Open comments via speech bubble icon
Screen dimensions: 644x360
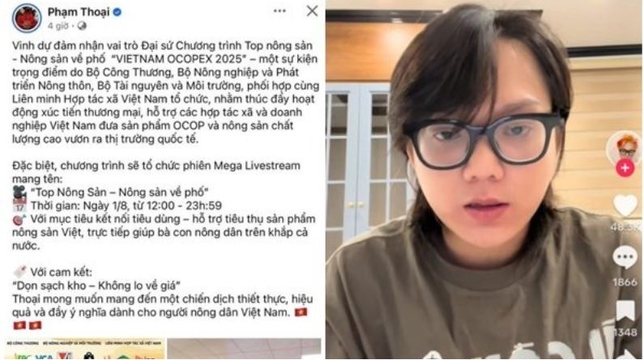pos(625,257)
